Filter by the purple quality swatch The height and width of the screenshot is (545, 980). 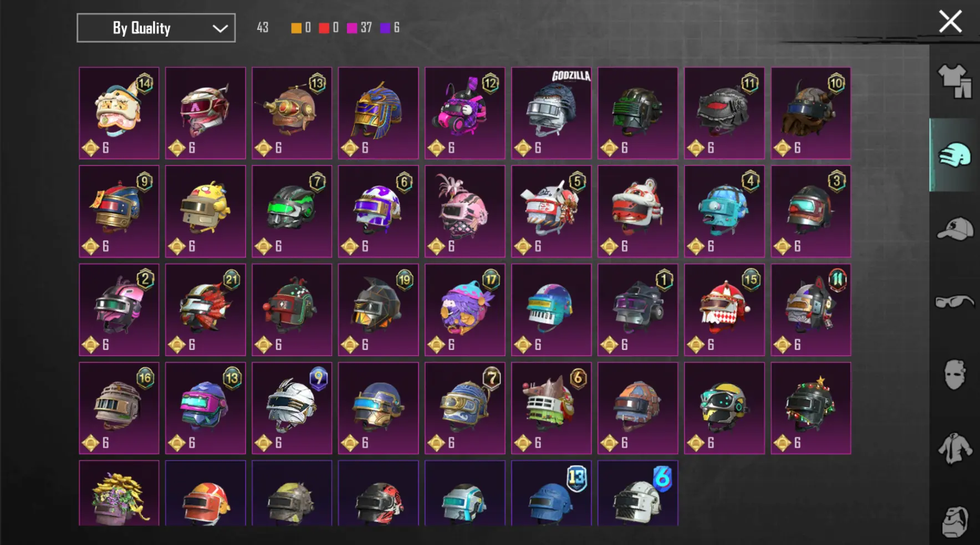click(x=385, y=28)
